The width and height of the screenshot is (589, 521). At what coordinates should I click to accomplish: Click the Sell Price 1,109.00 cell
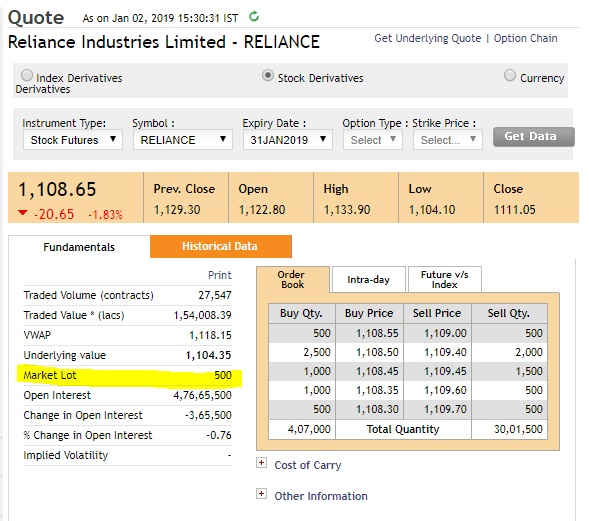point(438,333)
